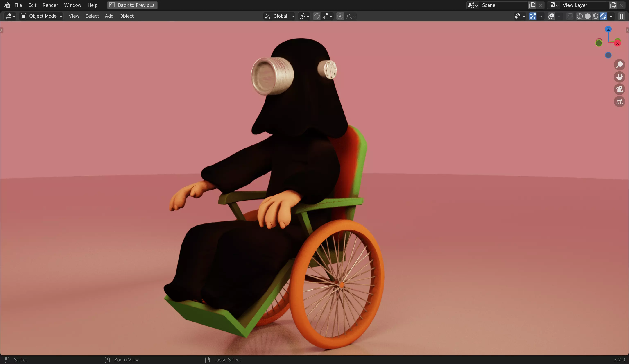This screenshot has height=364, width=629.
Task: Toggle show overlays button
Action: 551,16
